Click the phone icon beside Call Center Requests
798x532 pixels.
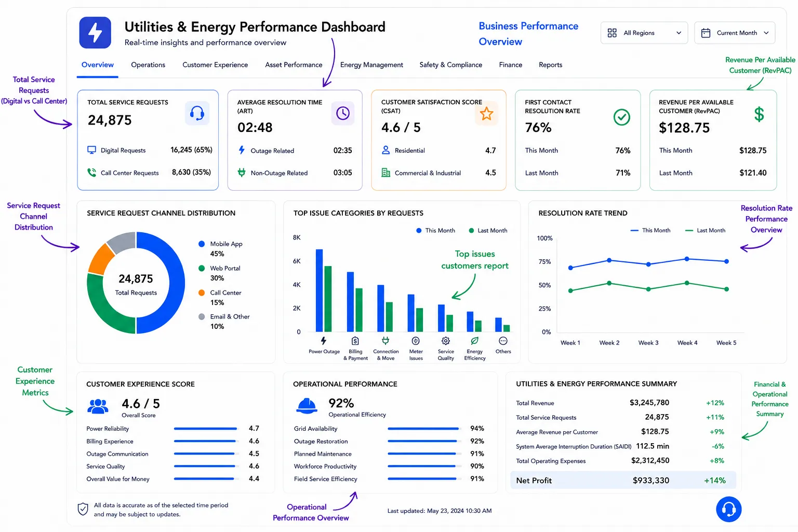(91, 172)
